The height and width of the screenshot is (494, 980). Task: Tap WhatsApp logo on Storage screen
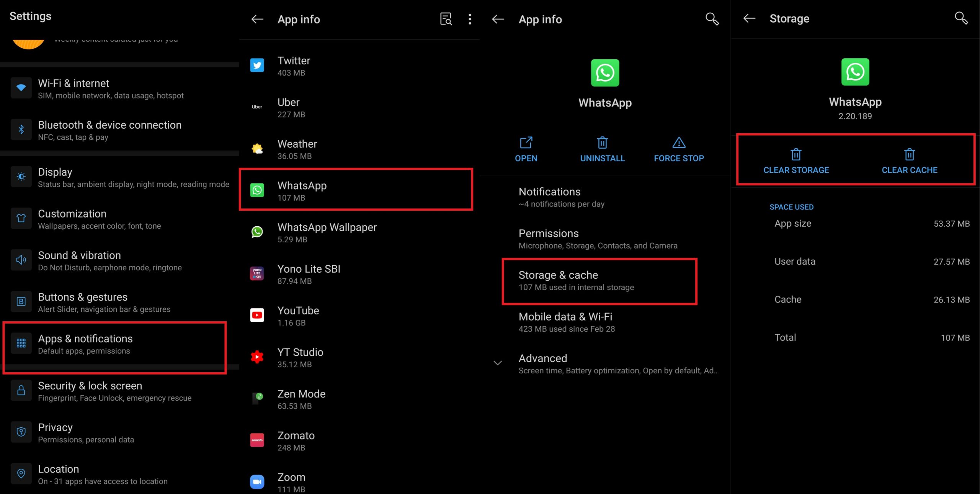(x=855, y=72)
